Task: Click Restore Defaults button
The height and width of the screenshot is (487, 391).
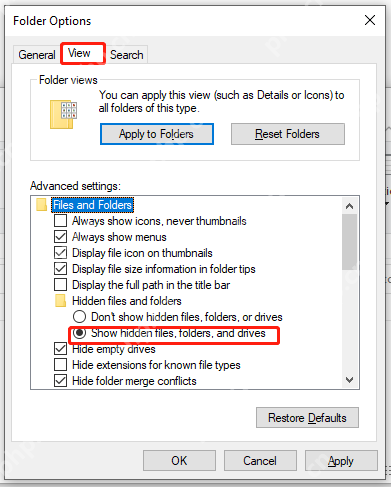Action: [x=307, y=418]
